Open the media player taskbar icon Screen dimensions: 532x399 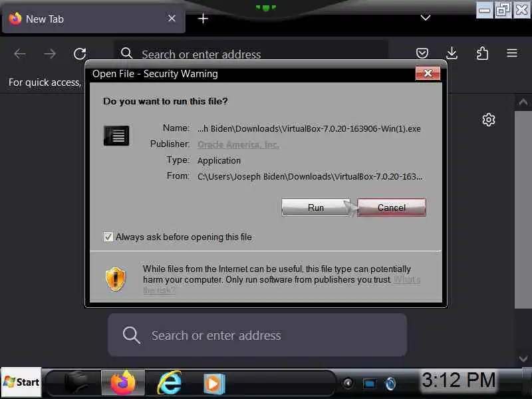pyautogui.click(x=213, y=384)
